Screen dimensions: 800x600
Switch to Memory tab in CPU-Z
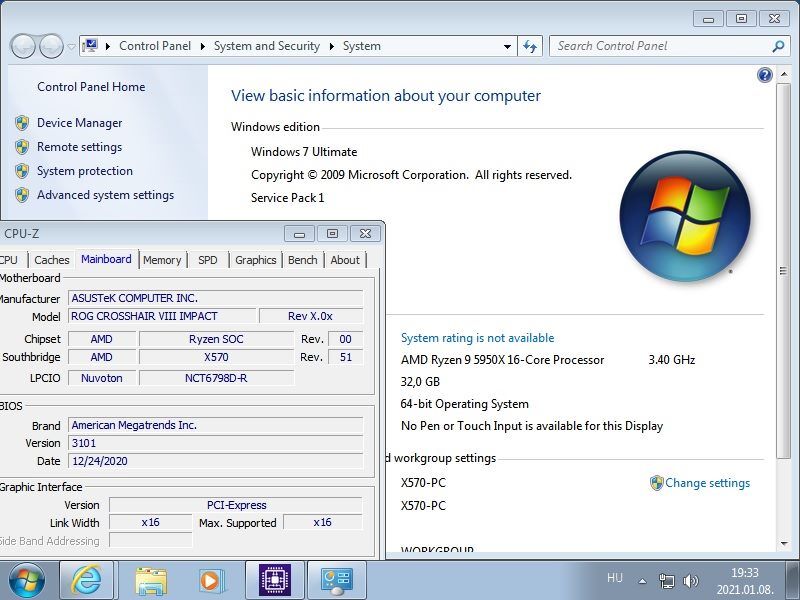pyautogui.click(x=162, y=260)
